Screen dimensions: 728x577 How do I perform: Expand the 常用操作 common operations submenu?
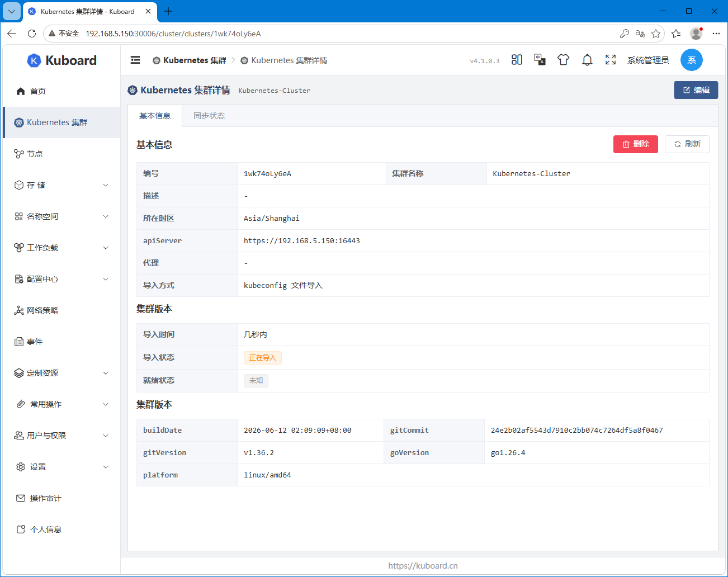tap(62, 404)
